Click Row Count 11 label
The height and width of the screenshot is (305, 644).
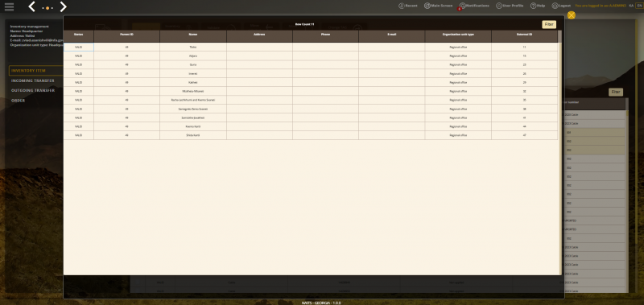[305, 25]
